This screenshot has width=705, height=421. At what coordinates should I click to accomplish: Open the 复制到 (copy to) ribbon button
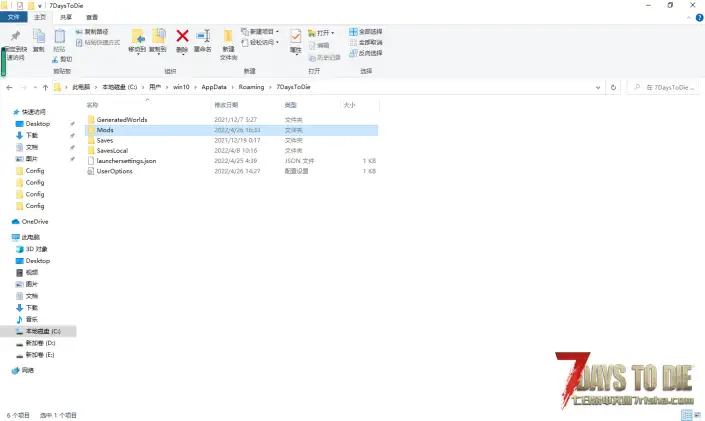click(158, 40)
